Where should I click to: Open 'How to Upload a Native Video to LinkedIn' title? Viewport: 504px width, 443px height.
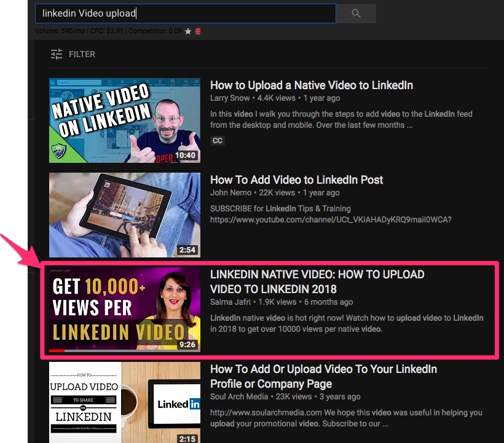tap(312, 85)
